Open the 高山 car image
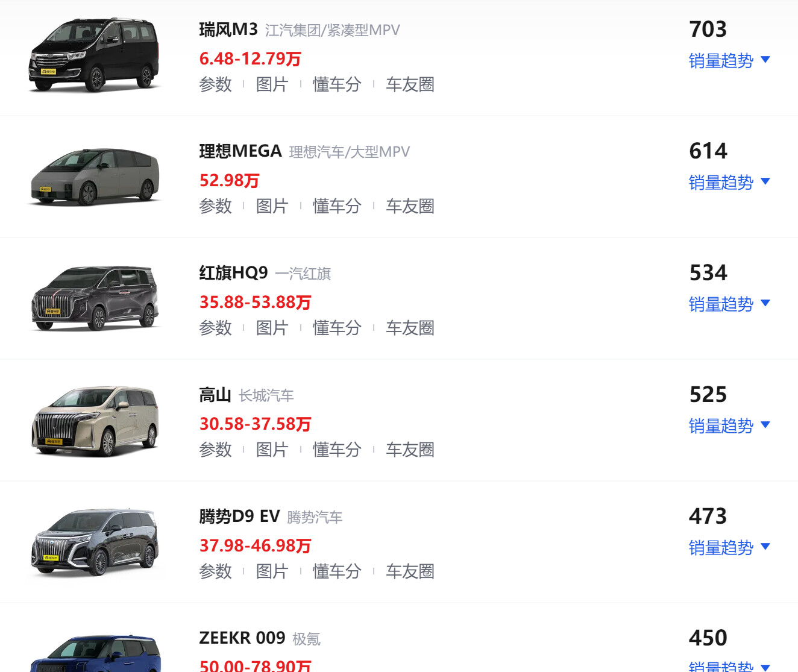The height and width of the screenshot is (672, 798). (95, 421)
